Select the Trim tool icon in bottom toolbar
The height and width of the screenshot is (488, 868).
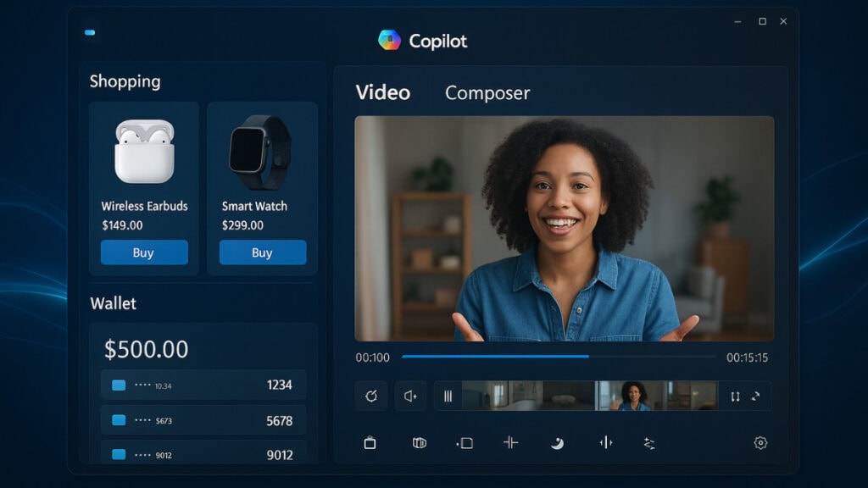click(509, 442)
